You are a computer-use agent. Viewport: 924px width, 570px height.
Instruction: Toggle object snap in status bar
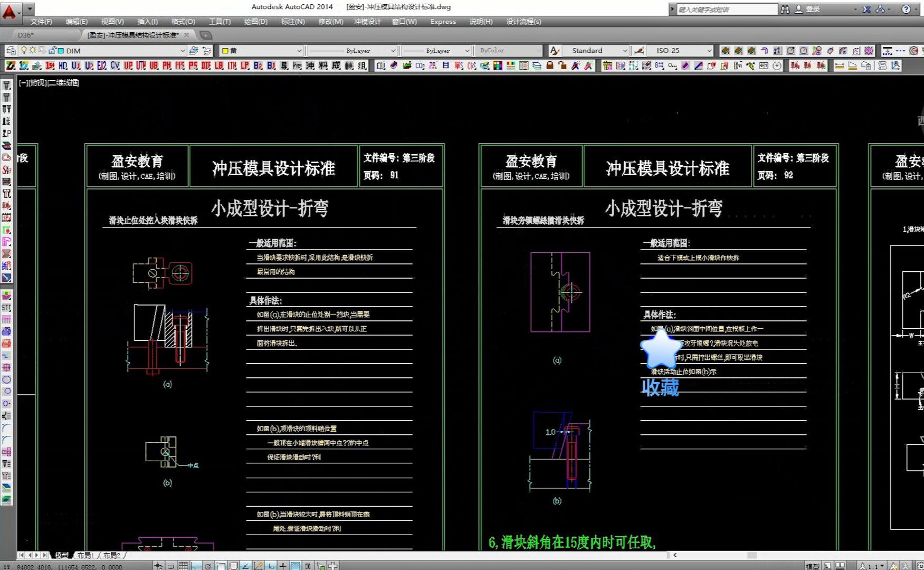click(x=221, y=566)
